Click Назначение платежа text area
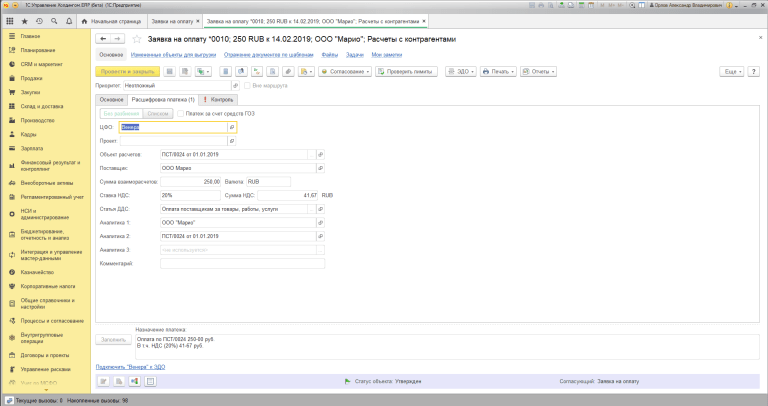Image resolution: width=768 pixels, height=406 pixels. [447, 347]
